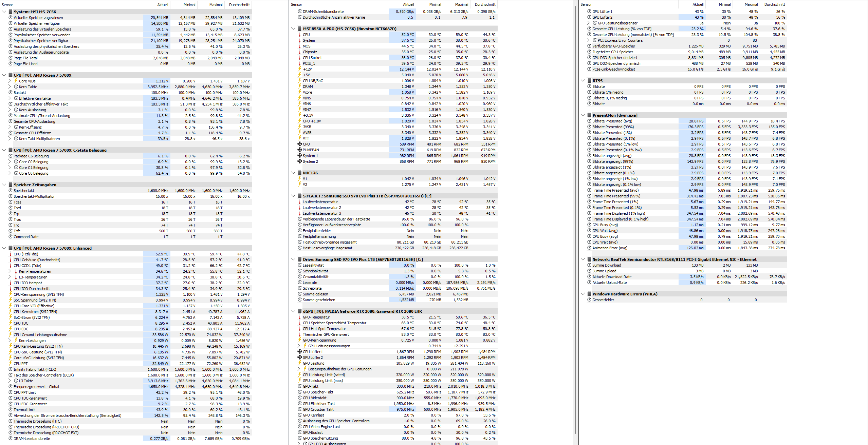Click fan icon beside PUMPFAN
This screenshot has width=868, height=445.
click(x=300, y=150)
